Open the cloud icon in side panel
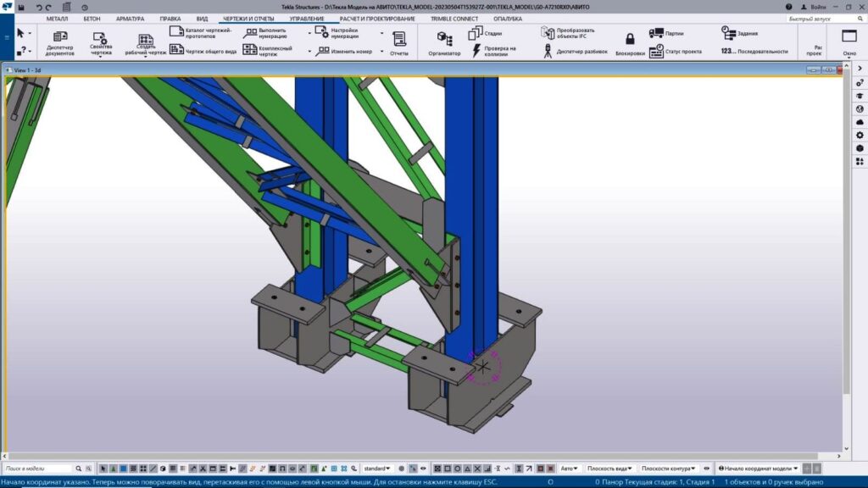 [860, 122]
